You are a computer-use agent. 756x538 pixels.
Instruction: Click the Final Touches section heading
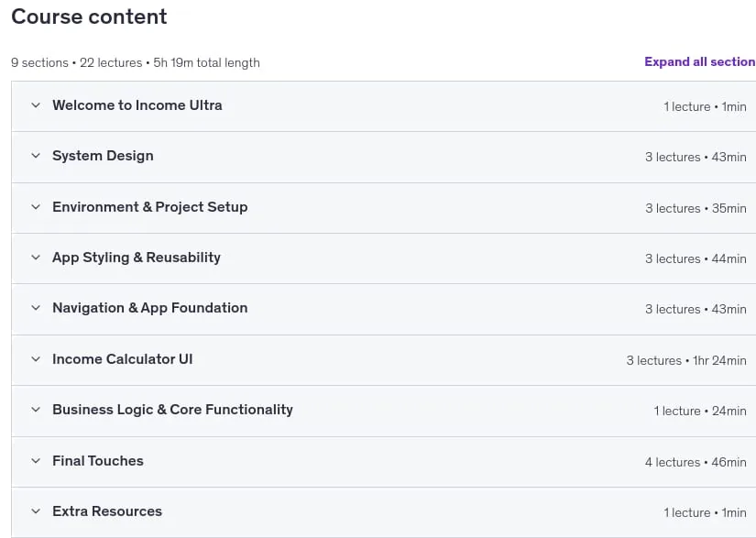pyautogui.click(x=98, y=461)
